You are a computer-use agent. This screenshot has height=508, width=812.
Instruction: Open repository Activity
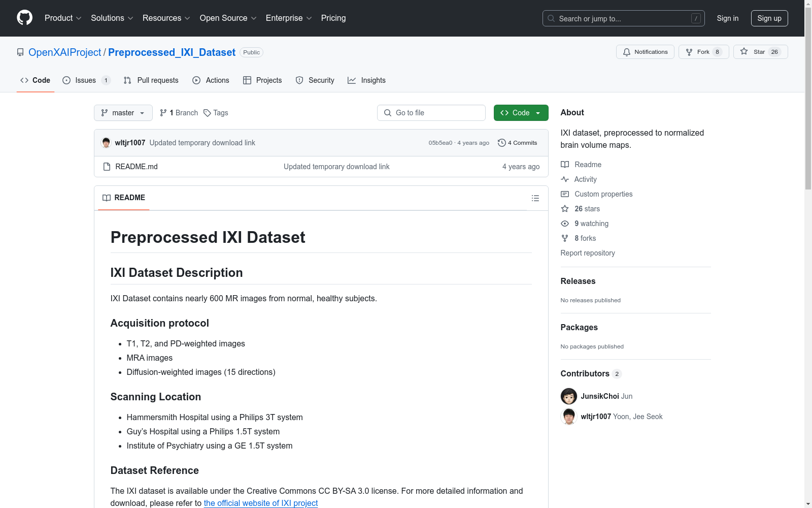click(579, 179)
